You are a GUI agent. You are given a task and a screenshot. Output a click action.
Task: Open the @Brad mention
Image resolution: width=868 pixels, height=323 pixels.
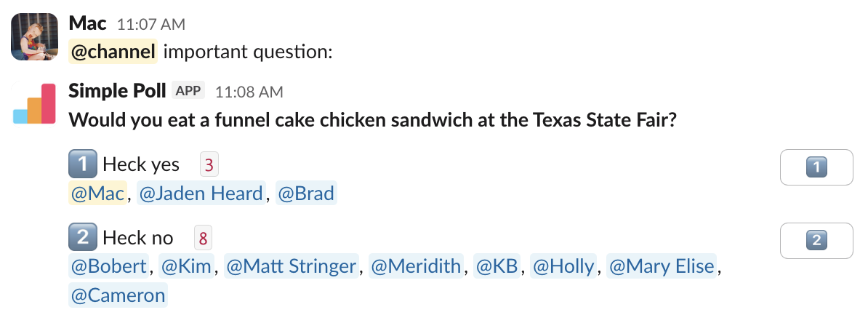point(305,194)
